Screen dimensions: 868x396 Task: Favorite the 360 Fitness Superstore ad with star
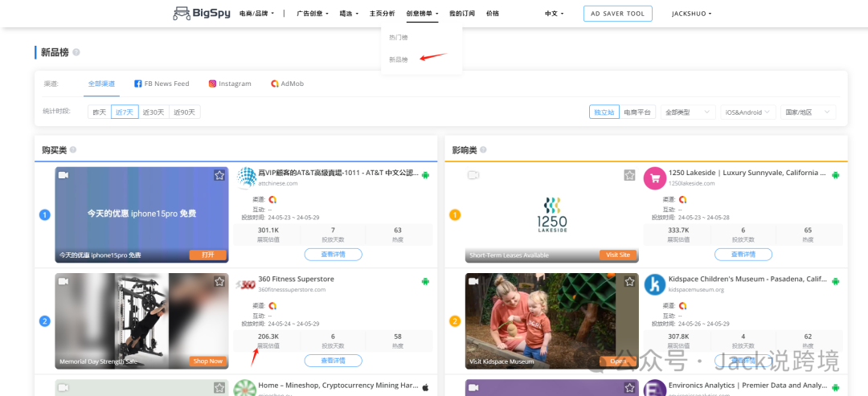click(219, 281)
